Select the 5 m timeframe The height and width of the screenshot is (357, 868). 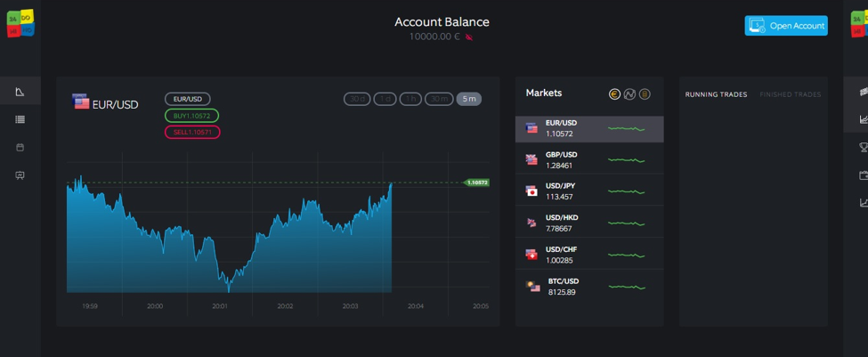(x=468, y=99)
